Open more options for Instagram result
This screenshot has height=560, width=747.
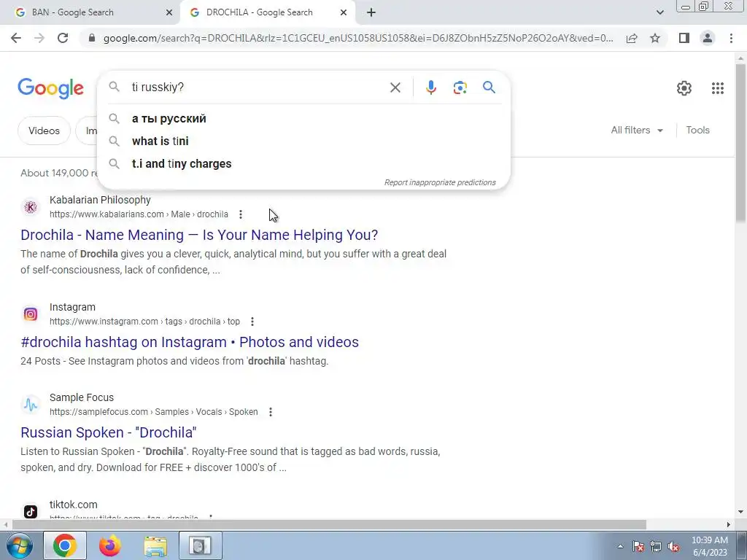click(252, 322)
